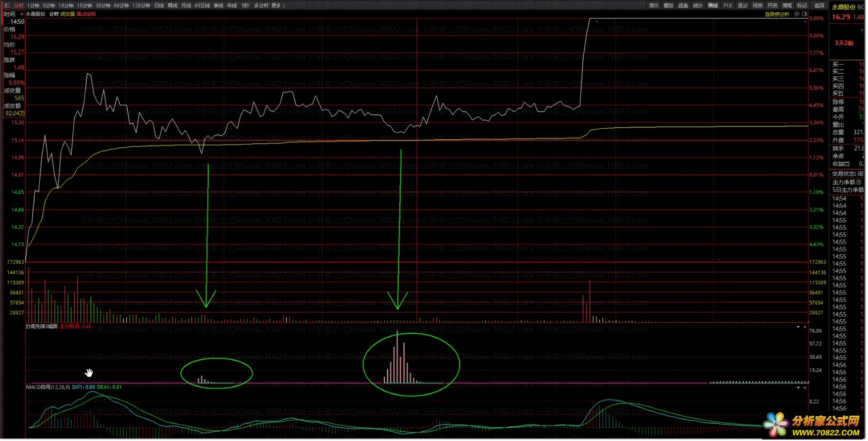The height and width of the screenshot is (441, 868).
Task: Close the MACD indicator sub-panel
Action: coord(805,388)
